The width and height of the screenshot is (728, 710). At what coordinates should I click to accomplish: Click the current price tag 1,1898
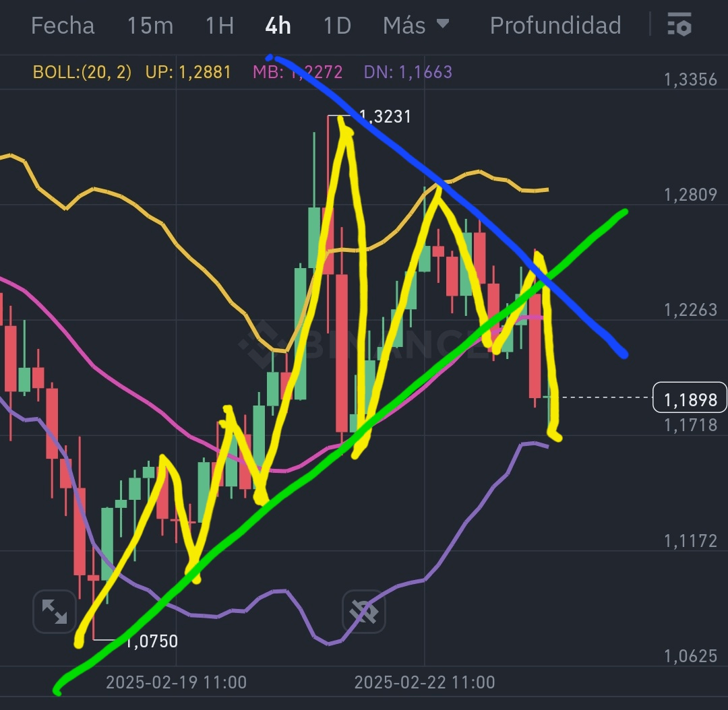690,397
